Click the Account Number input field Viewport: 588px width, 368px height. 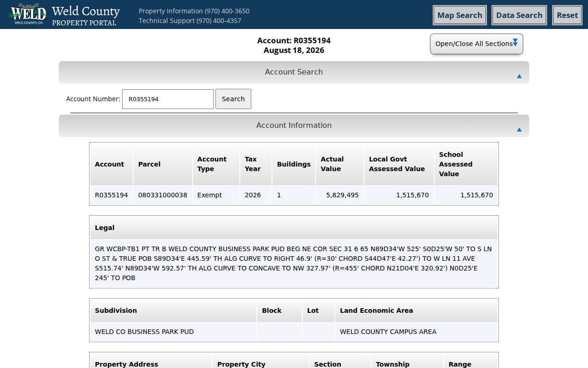click(168, 99)
